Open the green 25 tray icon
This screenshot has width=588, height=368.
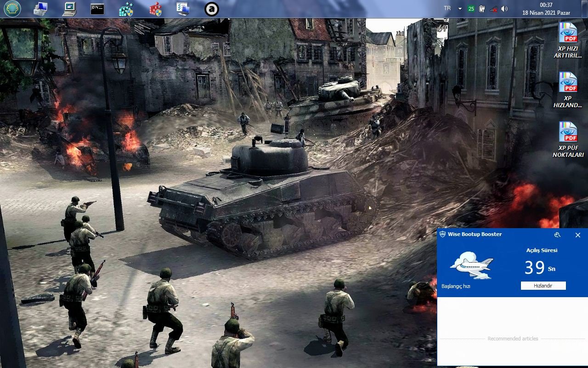[471, 9]
